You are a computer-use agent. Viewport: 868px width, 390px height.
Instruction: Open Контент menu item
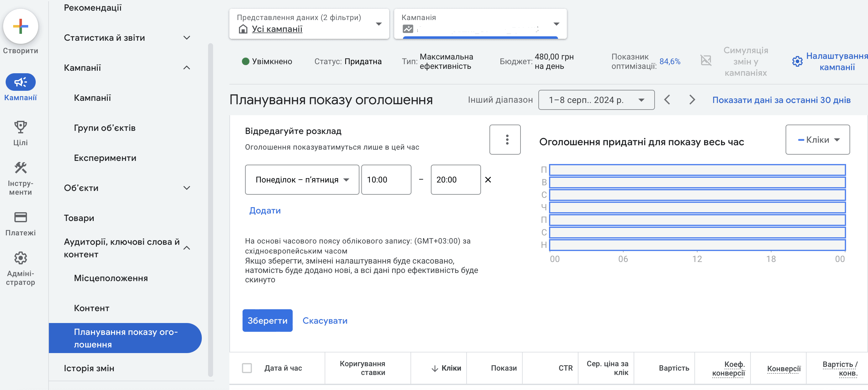click(92, 308)
